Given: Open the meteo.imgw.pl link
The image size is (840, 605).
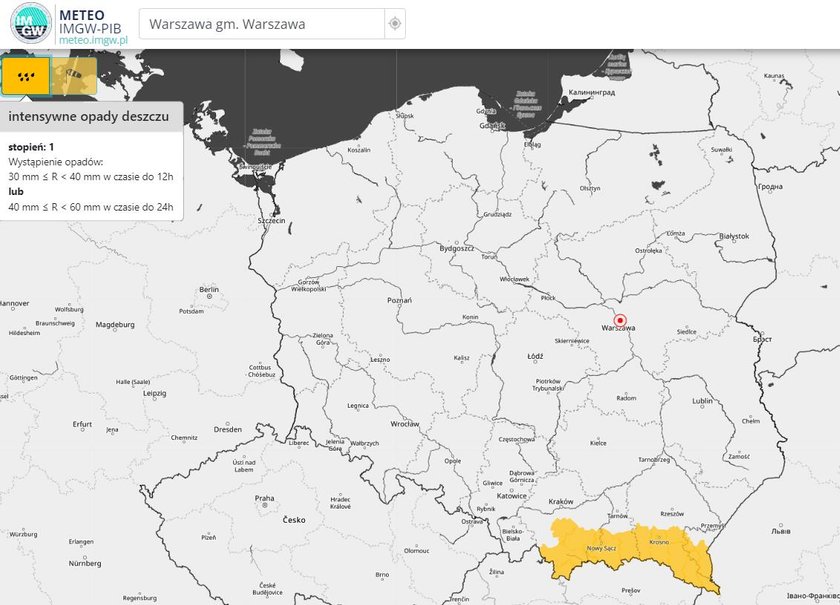Looking at the screenshot, I should tap(93, 40).
